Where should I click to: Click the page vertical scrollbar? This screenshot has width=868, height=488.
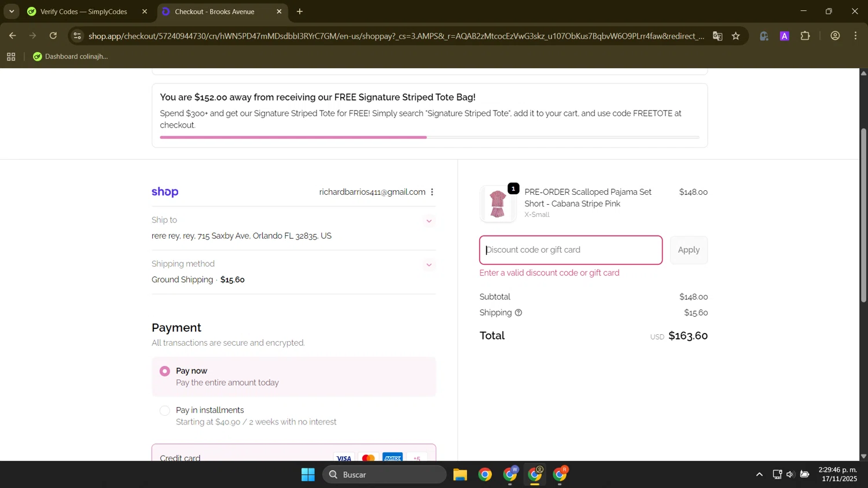pyautogui.click(x=863, y=215)
